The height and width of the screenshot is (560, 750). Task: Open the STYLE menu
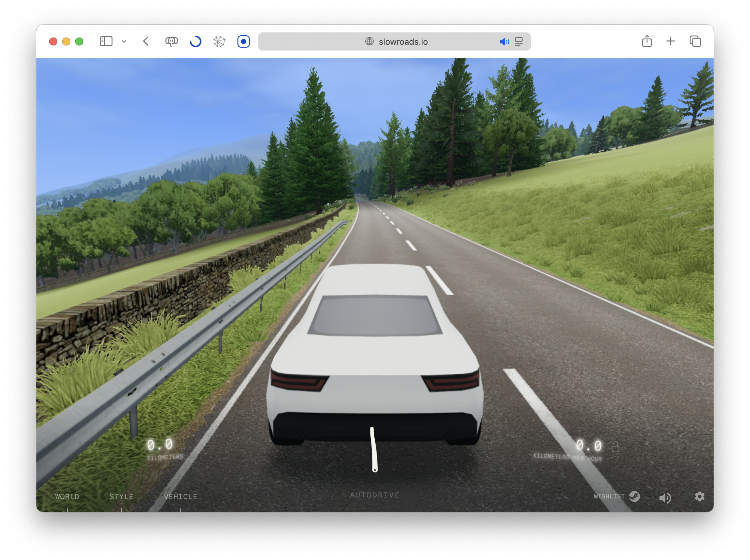click(121, 497)
